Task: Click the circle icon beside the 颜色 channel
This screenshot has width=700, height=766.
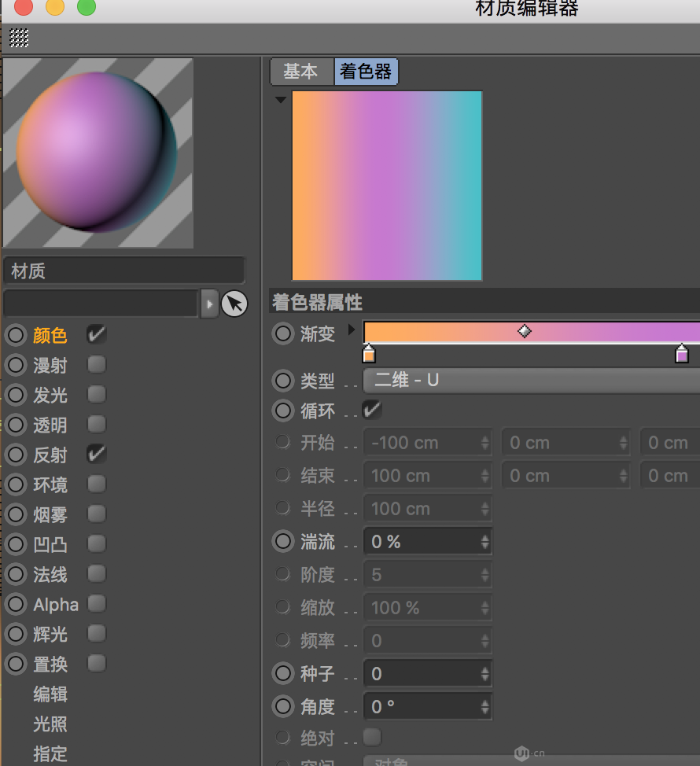Action: (x=14, y=333)
